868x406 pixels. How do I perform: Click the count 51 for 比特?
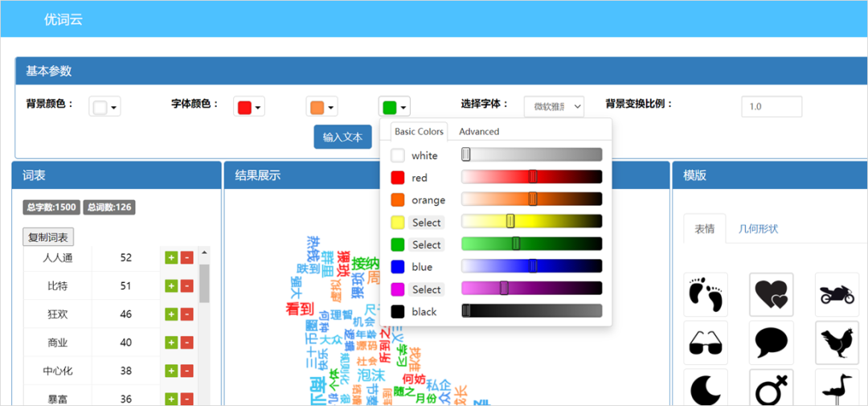(x=125, y=285)
